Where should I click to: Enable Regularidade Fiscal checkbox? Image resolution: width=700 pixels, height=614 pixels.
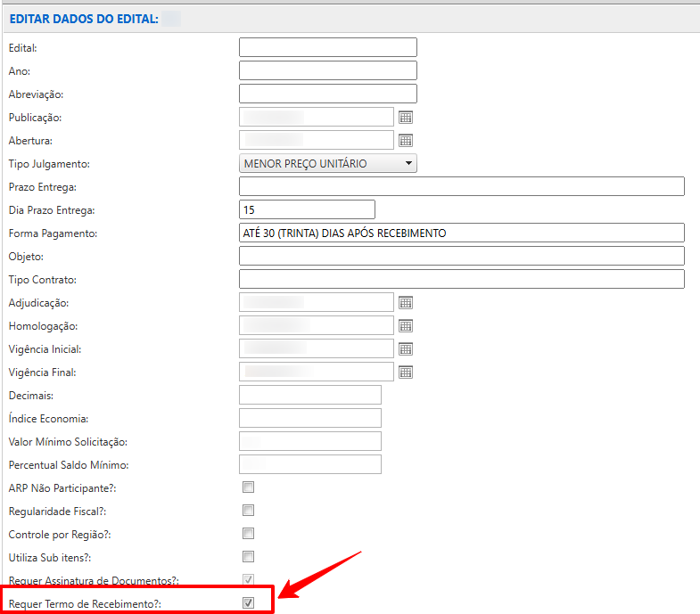tap(249, 511)
